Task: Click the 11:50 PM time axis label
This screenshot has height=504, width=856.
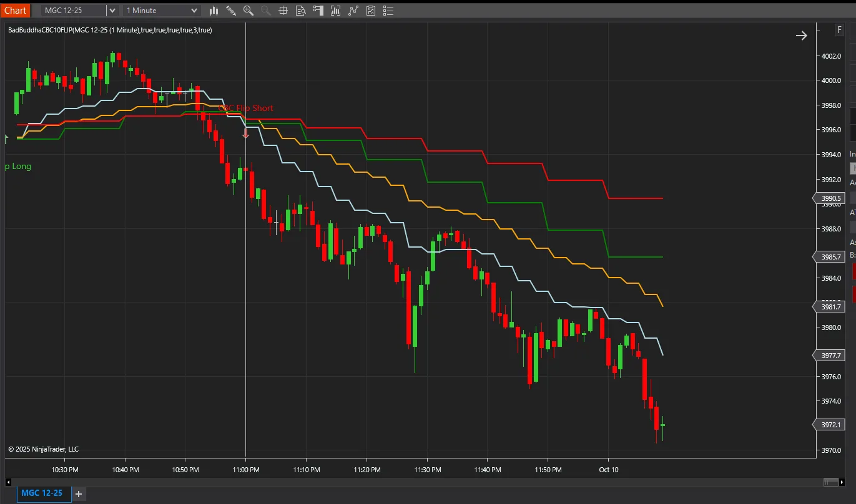Action: [548, 470]
